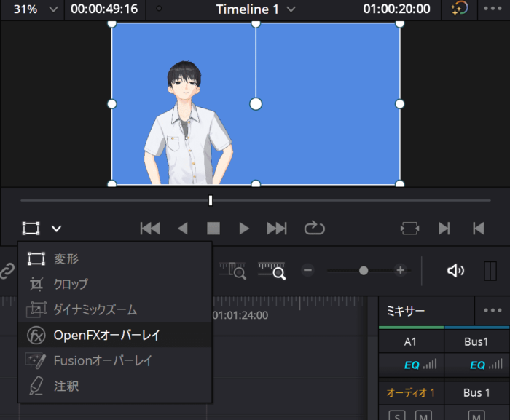Toggle mute M on Bus 1
The width and height of the screenshot is (510, 420).
tap(476, 416)
